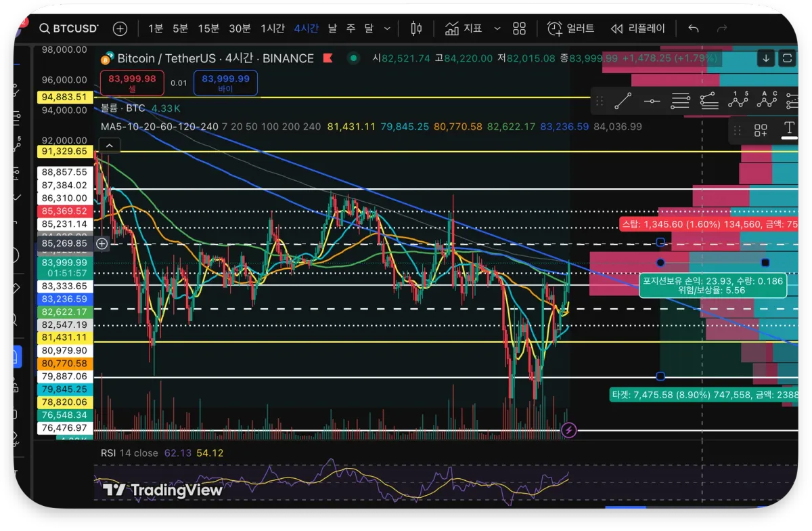The height and width of the screenshot is (531, 812).
Task: Open the candlestick chart type selector
Action: [x=416, y=28]
